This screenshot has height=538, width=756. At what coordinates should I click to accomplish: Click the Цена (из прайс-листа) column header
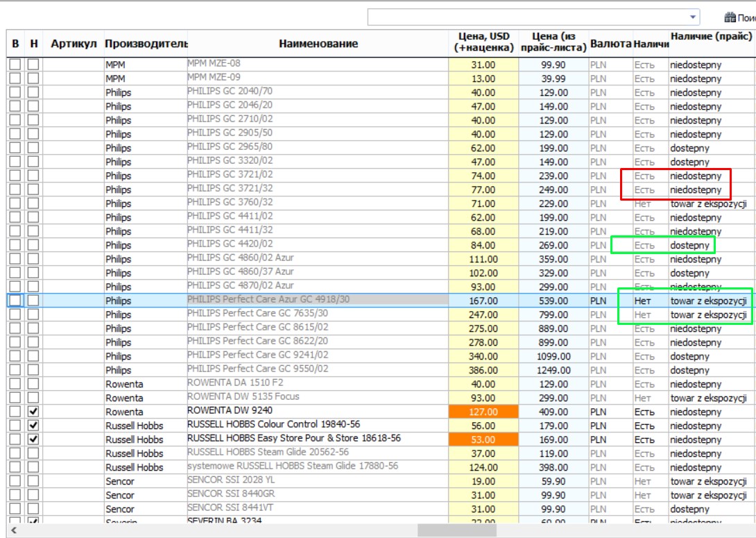pos(553,42)
